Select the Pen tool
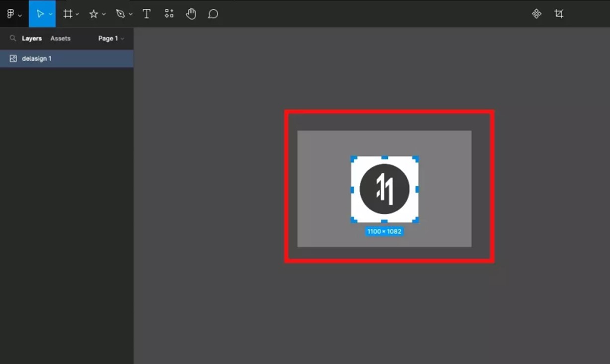 tap(120, 14)
